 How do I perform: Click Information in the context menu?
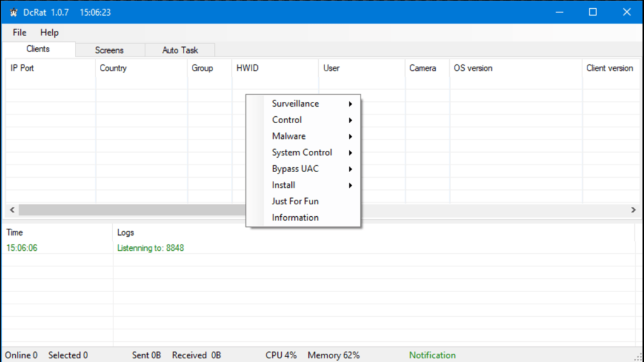[303, 217]
